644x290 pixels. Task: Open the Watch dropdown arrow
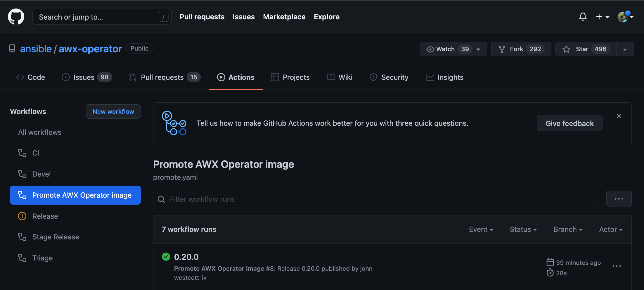(x=478, y=49)
